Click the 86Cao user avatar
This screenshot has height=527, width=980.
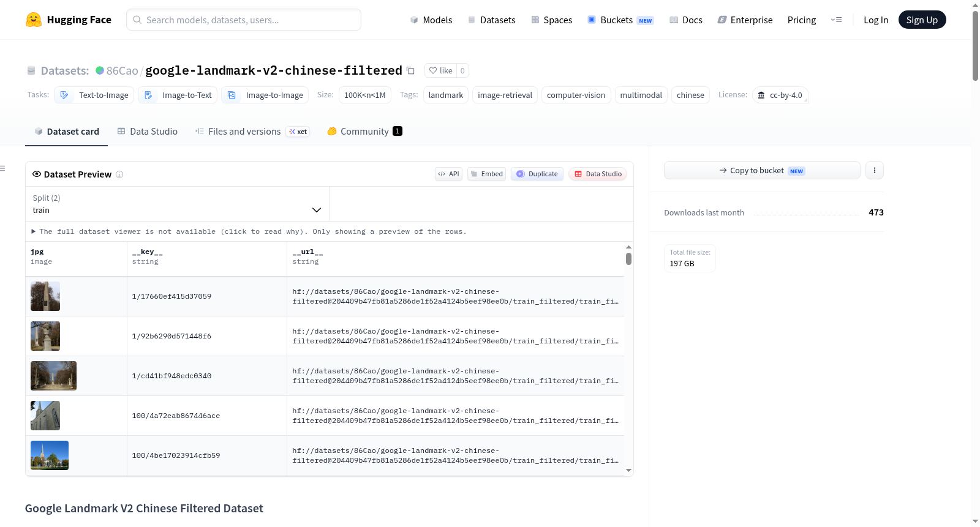[100, 70]
